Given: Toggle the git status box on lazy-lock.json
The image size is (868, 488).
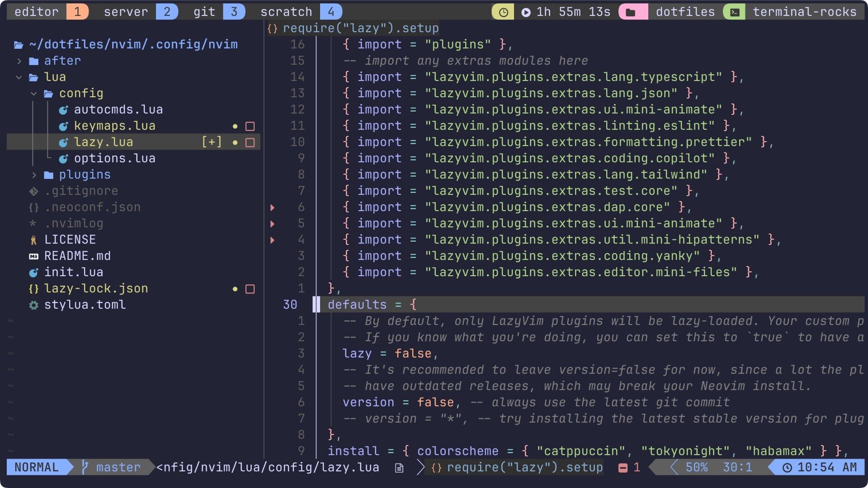Looking at the screenshot, I should (250, 289).
